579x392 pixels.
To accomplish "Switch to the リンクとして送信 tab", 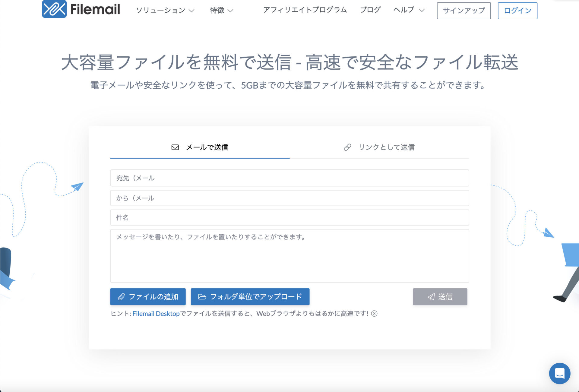I will pos(387,147).
